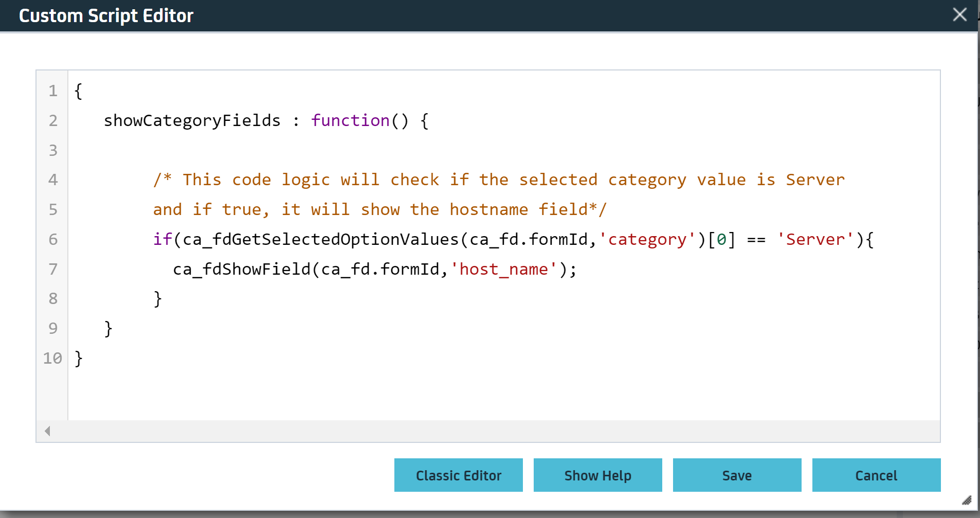The image size is (980, 518).
Task: Click the left scroll arrow below the code
Action: (x=47, y=431)
